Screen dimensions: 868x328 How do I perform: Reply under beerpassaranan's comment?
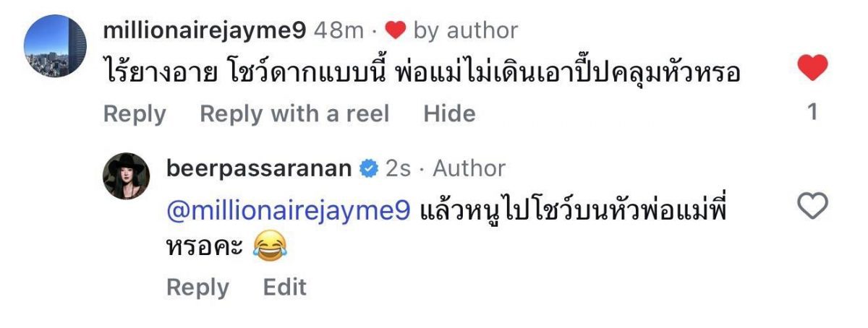click(197, 288)
